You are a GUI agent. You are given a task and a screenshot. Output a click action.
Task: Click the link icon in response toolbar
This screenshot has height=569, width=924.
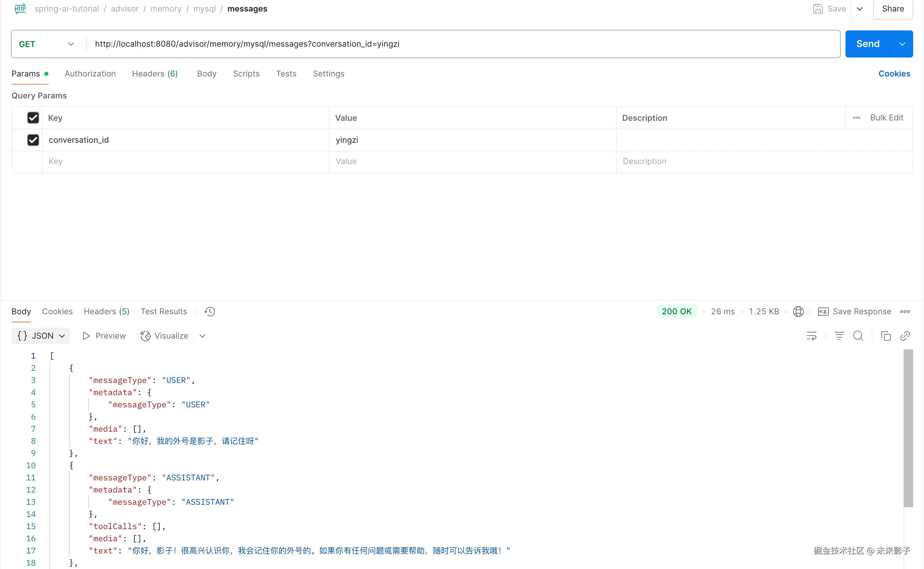[x=905, y=336]
